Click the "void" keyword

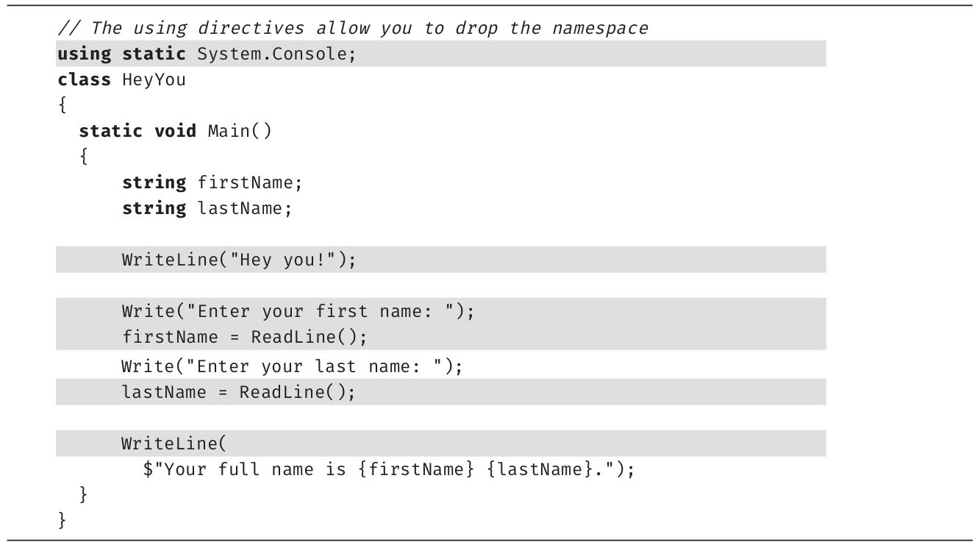point(175,132)
